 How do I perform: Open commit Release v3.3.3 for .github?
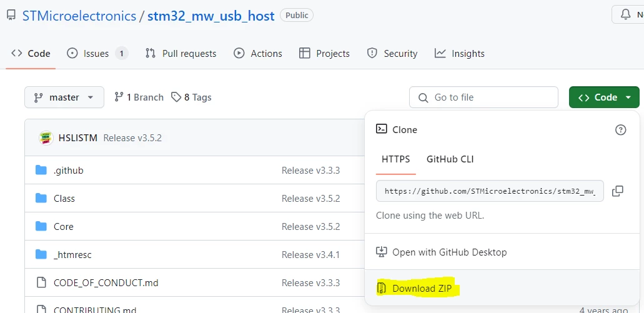tap(310, 171)
